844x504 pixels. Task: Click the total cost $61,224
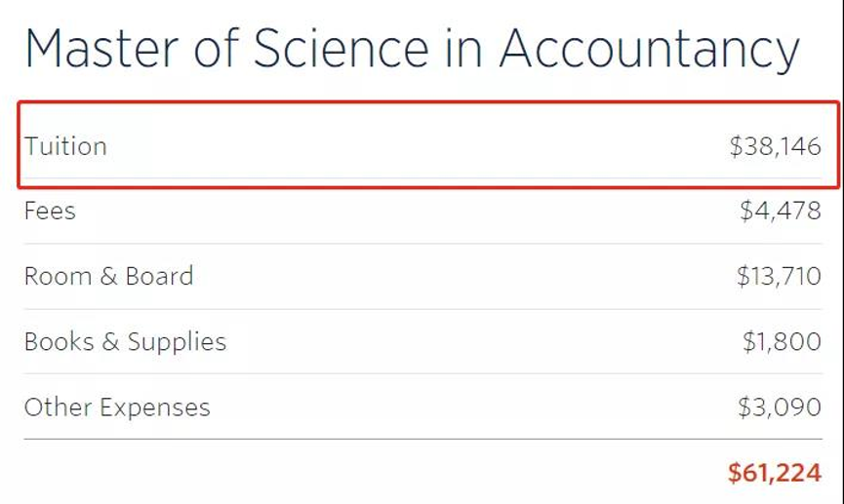click(x=775, y=473)
